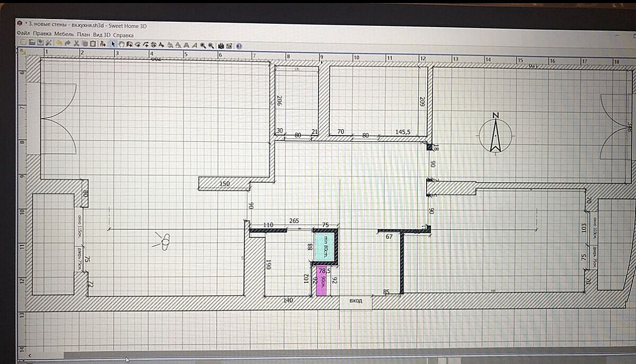This screenshot has width=636, height=364.
Task: Toggle bold text style
Action: click(x=186, y=44)
